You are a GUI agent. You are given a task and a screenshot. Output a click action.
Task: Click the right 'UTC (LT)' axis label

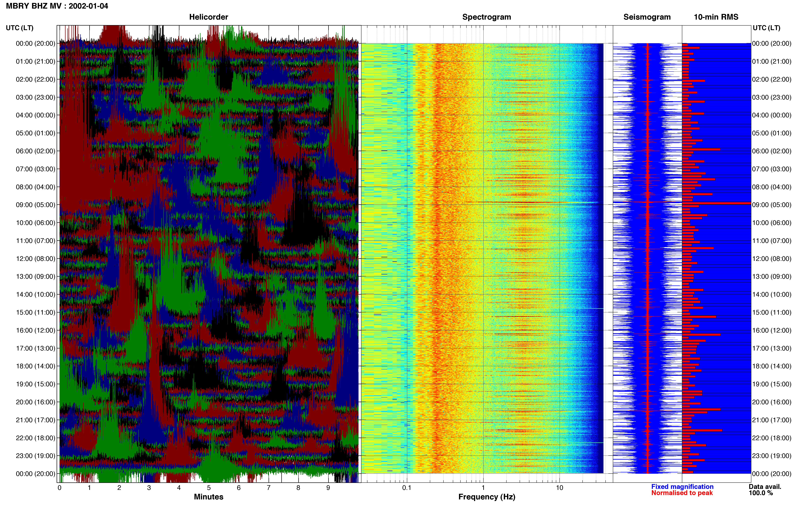pos(766,28)
